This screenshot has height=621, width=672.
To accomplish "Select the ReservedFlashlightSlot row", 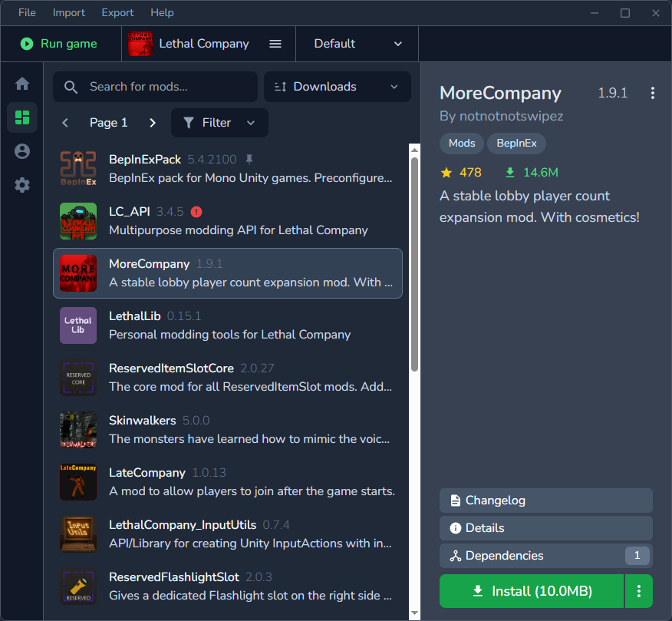I will pyautogui.click(x=228, y=586).
